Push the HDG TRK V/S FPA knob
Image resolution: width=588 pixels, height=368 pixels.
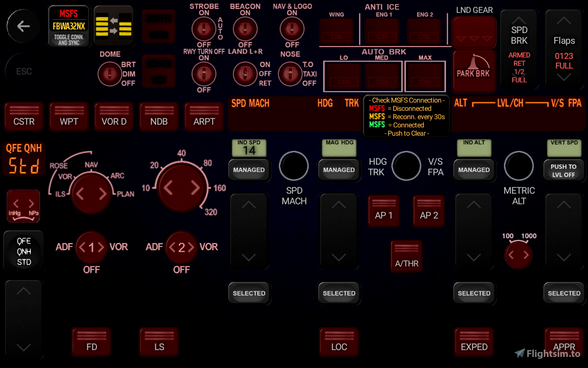click(x=407, y=166)
